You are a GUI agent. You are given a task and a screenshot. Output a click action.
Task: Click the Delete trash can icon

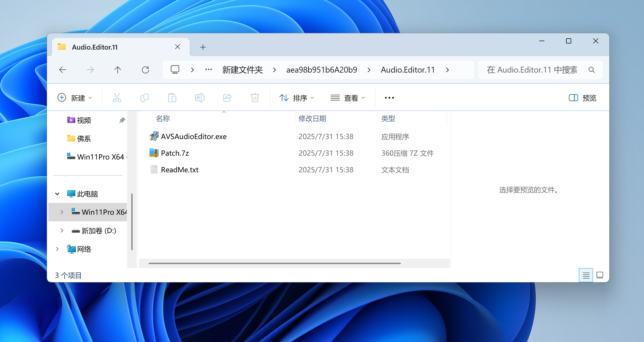[x=255, y=98]
